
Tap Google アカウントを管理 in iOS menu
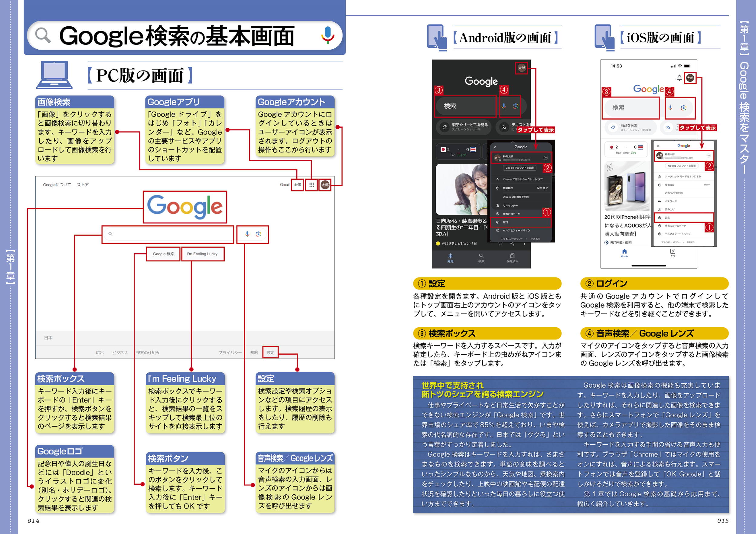[x=682, y=166]
